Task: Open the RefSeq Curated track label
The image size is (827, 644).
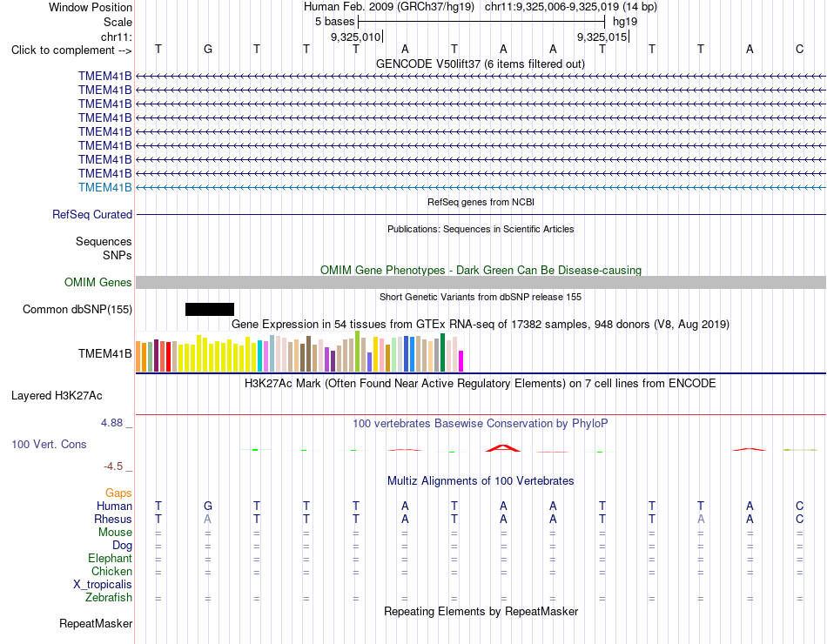Action: click(92, 215)
